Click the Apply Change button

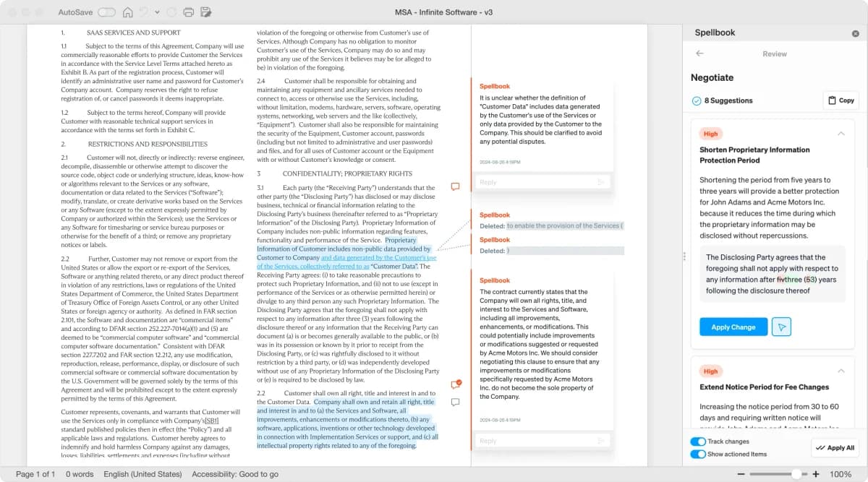coord(733,327)
